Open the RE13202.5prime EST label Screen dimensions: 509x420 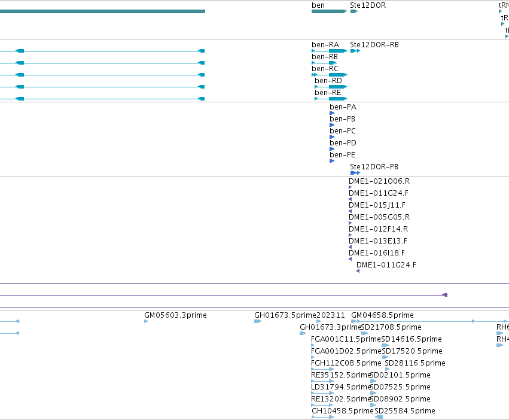coord(340,399)
